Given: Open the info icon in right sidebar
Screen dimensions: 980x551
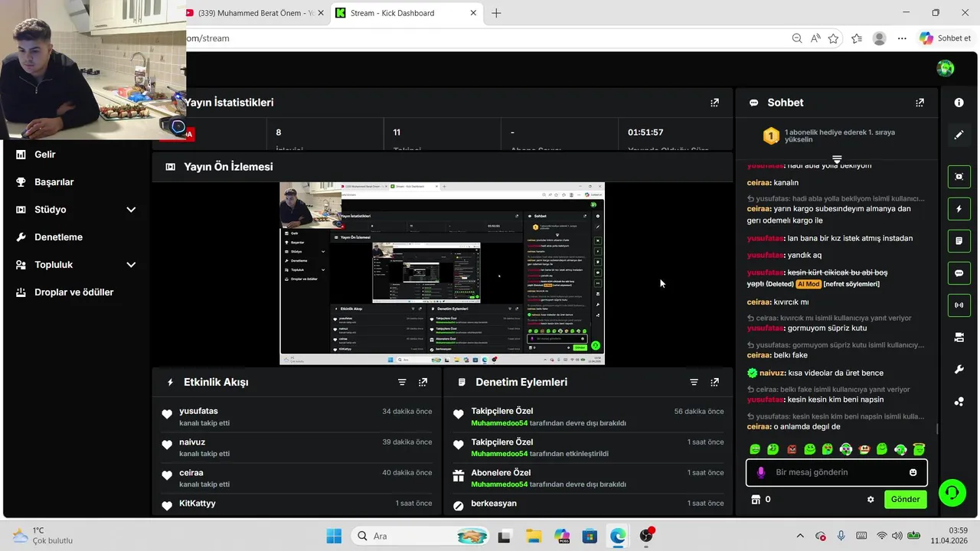Looking at the screenshot, I should [x=959, y=103].
